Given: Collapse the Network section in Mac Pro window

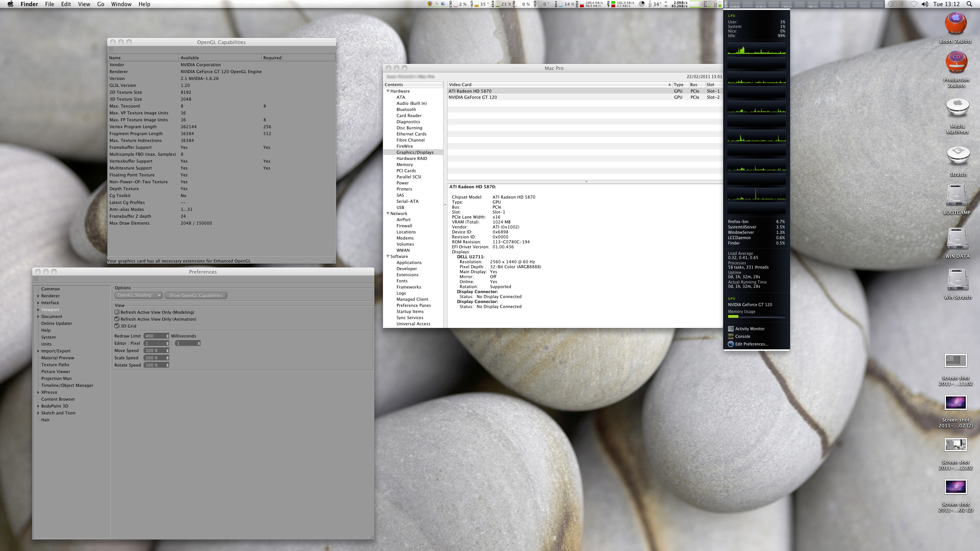Looking at the screenshot, I should (x=388, y=214).
